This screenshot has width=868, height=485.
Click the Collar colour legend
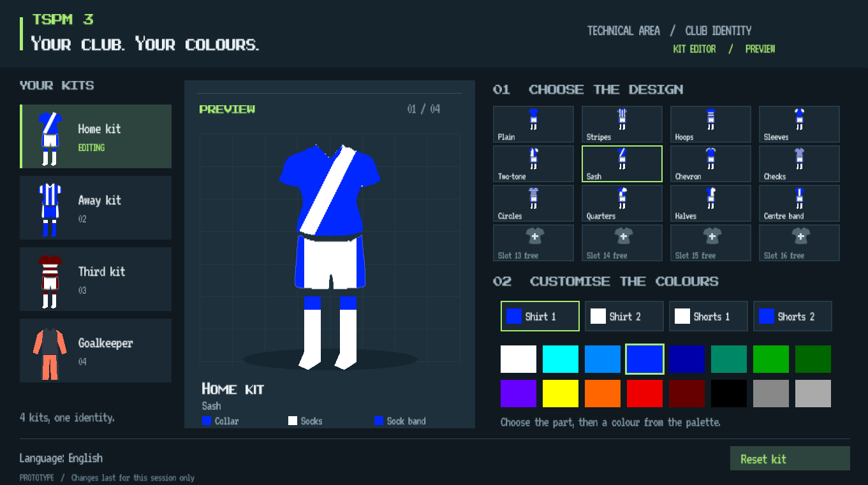coord(220,421)
